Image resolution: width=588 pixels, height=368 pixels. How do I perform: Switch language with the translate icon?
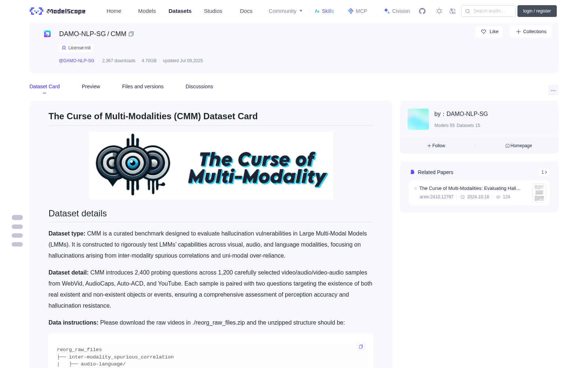click(x=453, y=11)
